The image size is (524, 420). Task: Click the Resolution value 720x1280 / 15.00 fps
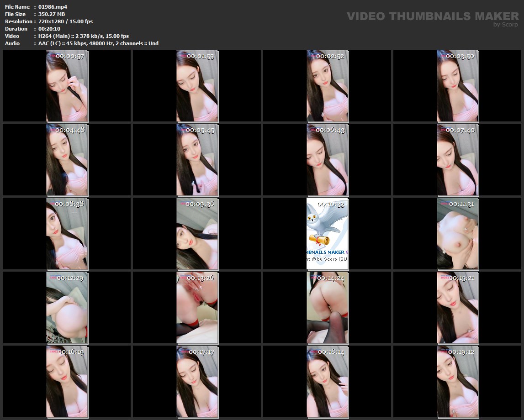point(65,21)
